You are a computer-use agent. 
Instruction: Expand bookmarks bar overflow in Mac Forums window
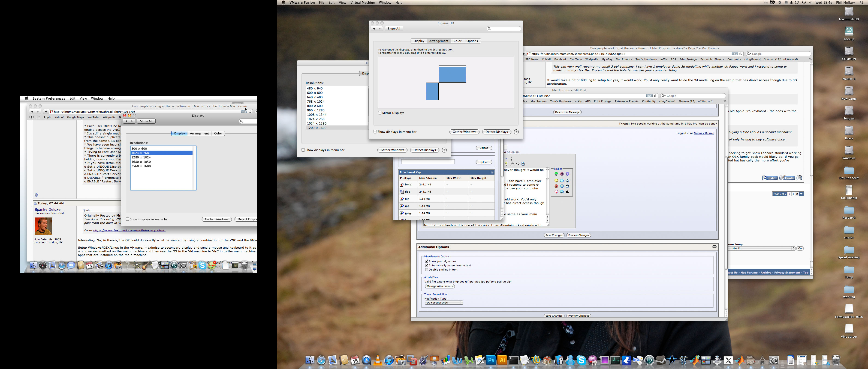(810, 59)
